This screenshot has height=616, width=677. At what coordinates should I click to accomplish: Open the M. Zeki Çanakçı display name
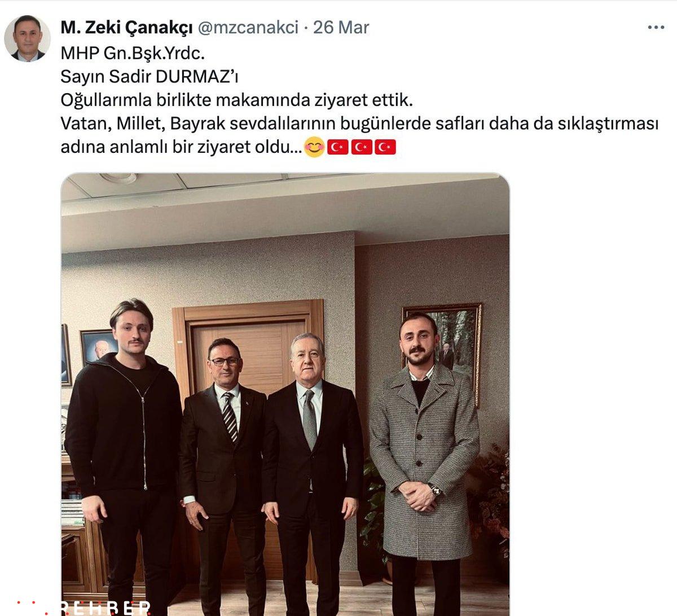[x=127, y=27]
